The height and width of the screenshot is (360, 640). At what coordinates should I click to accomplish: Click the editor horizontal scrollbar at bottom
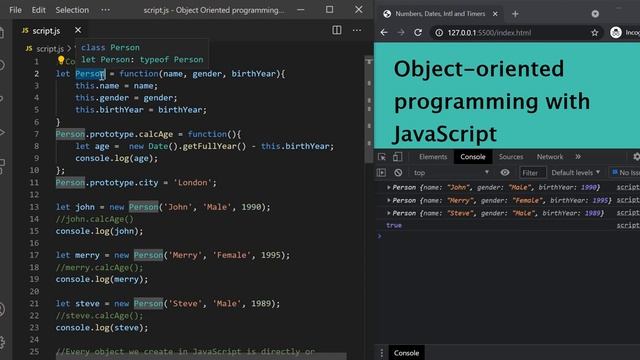(x=201, y=357)
